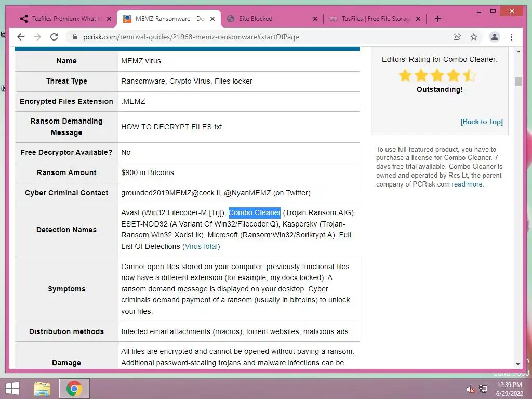
Task: Open the taskbar clock and date
Action: pyautogui.click(x=510, y=389)
